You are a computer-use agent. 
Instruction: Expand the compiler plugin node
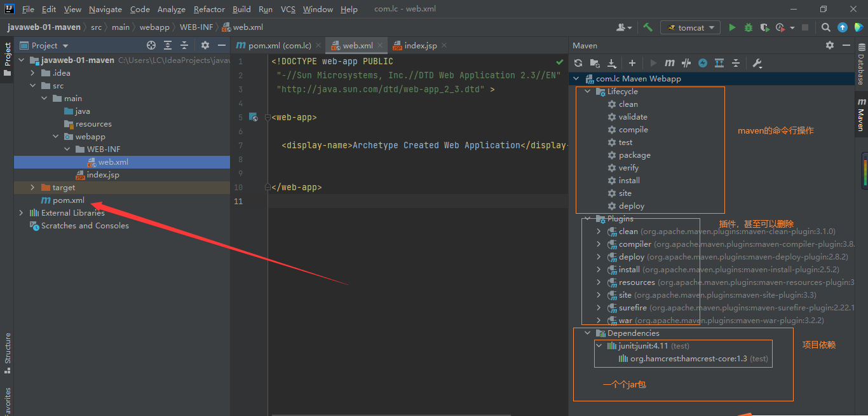599,244
